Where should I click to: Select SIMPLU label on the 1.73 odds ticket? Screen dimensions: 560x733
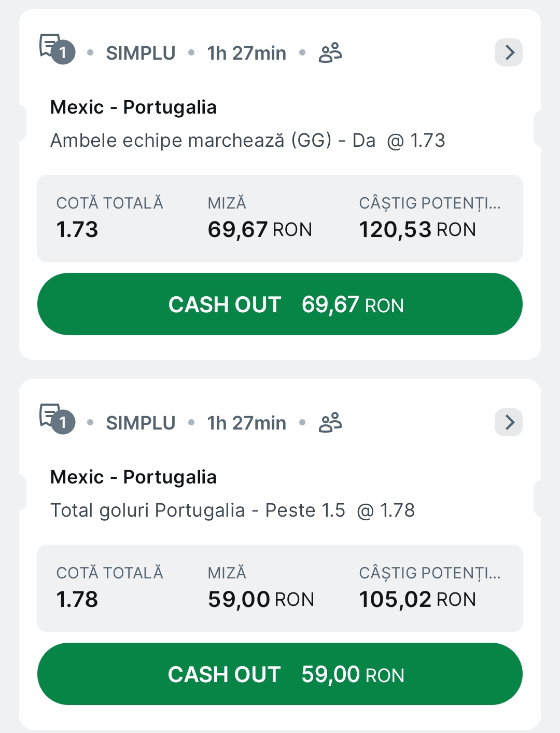click(x=141, y=53)
